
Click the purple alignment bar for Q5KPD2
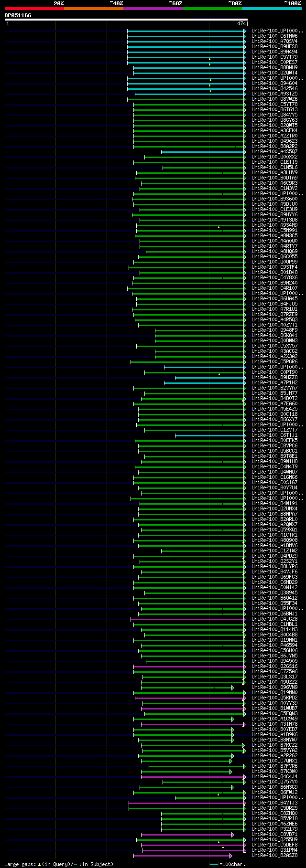(190, 698)
